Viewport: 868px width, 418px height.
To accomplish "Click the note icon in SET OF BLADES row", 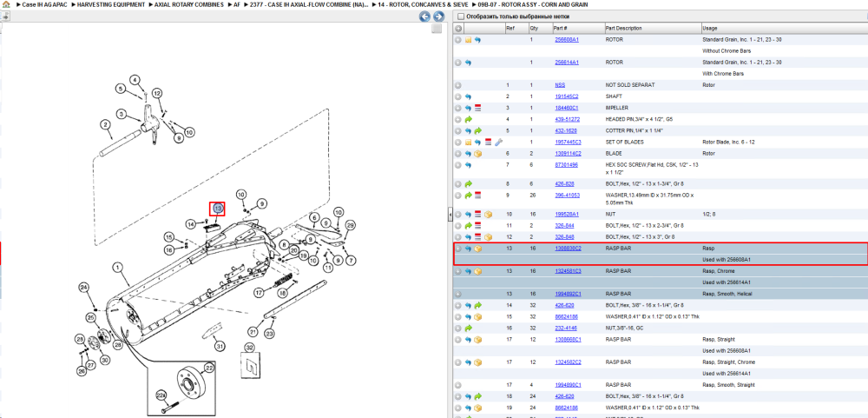I will coord(468,143).
